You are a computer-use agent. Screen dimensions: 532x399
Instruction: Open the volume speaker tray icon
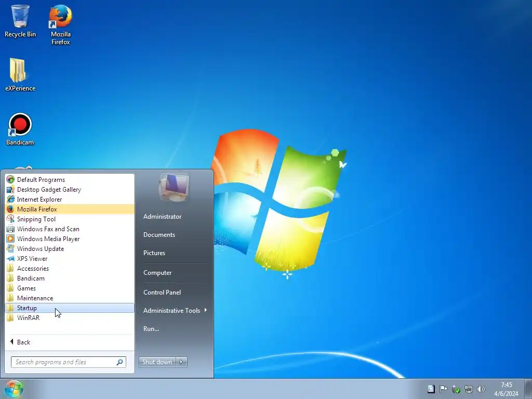pyautogui.click(x=481, y=389)
